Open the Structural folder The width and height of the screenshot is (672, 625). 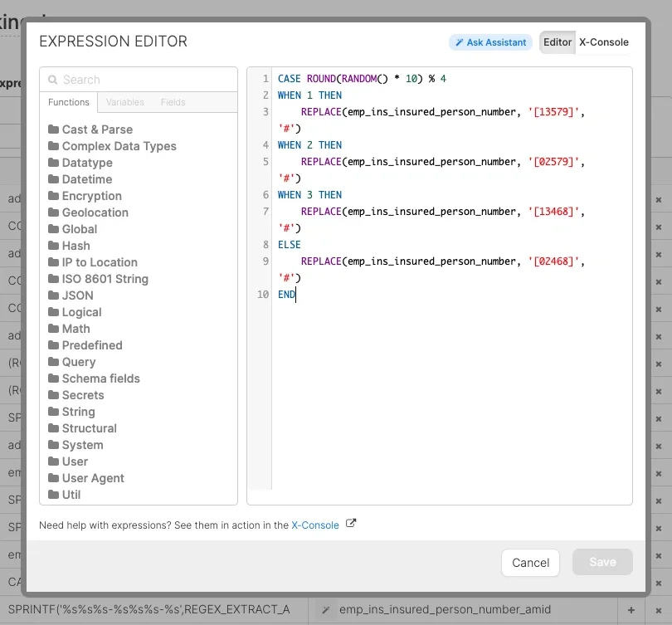[82, 428]
